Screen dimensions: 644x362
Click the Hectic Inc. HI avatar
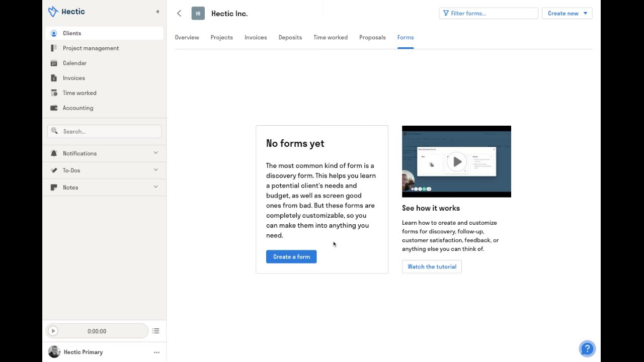(198, 14)
